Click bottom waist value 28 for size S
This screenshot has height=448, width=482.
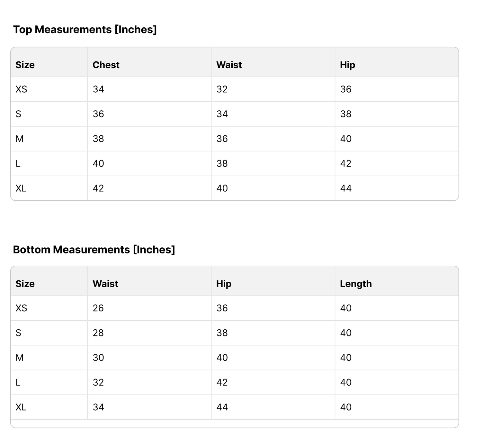98,333
